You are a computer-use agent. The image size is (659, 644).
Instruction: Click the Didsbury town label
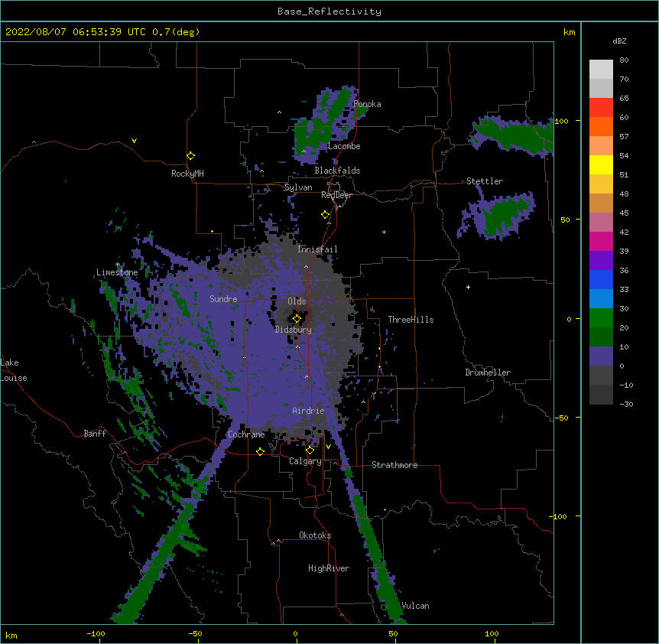(294, 330)
